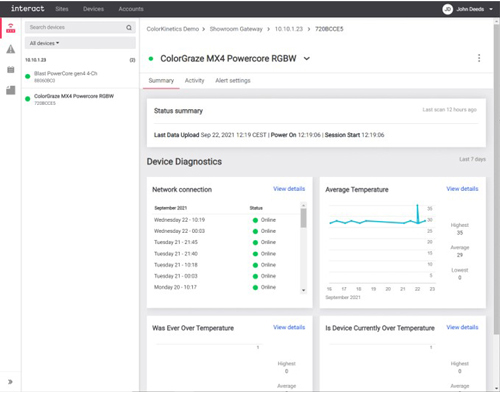
Task: View details of Network connection
Action: 289,189
